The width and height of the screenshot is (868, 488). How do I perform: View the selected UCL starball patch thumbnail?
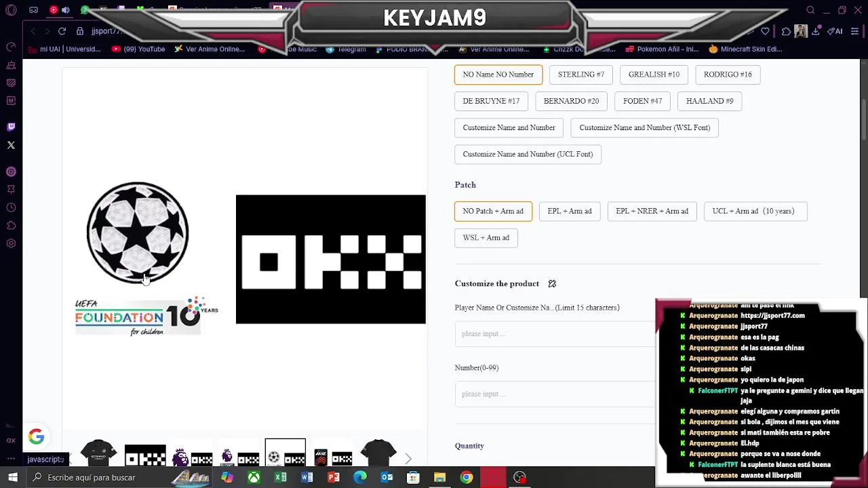[285, 453]
